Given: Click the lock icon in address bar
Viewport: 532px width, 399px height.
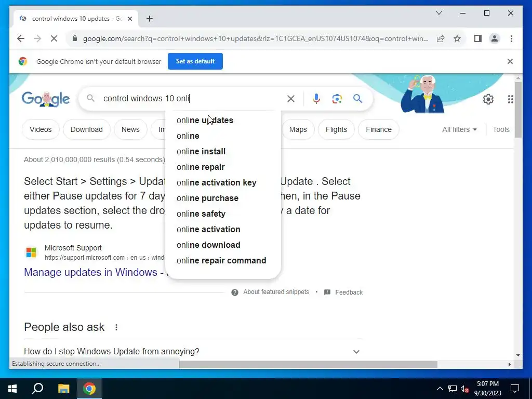Looking at the screenshot, I should 75,38.
